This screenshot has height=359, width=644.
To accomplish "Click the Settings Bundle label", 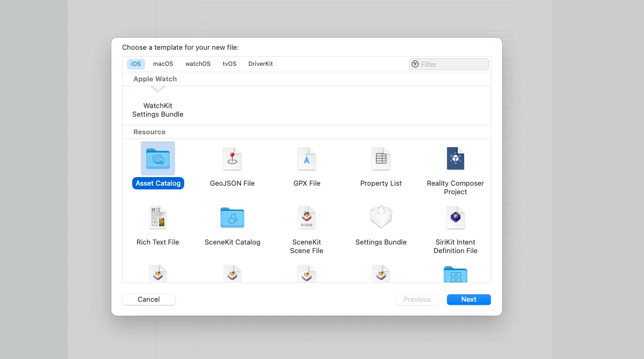I will coord(381,242).
